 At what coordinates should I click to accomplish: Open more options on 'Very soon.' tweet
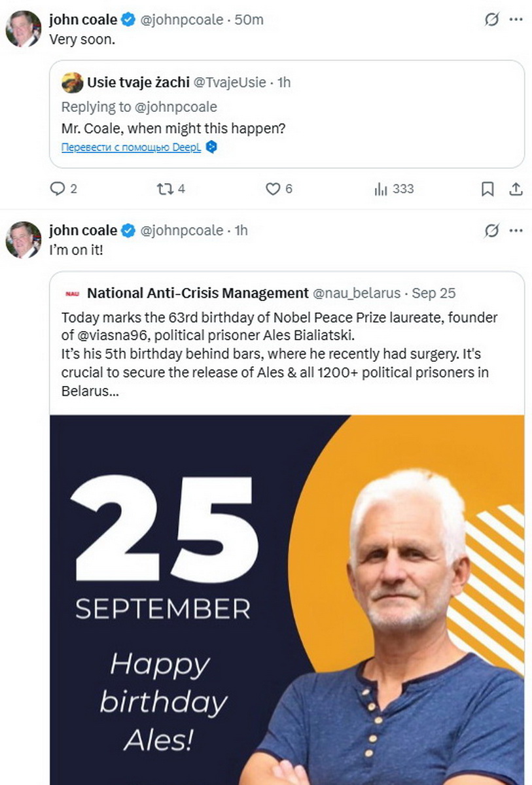516,20
